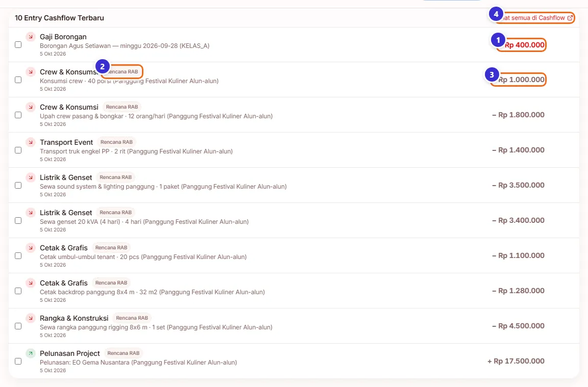Click the expense arrow icon on Transport Event row

point(31,142)
